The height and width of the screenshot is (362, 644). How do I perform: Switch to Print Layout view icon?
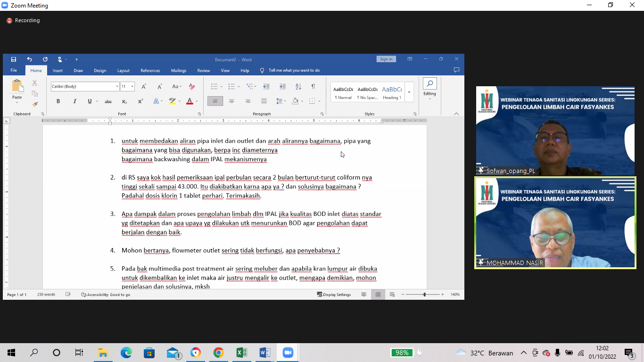[x=378, y=295]
